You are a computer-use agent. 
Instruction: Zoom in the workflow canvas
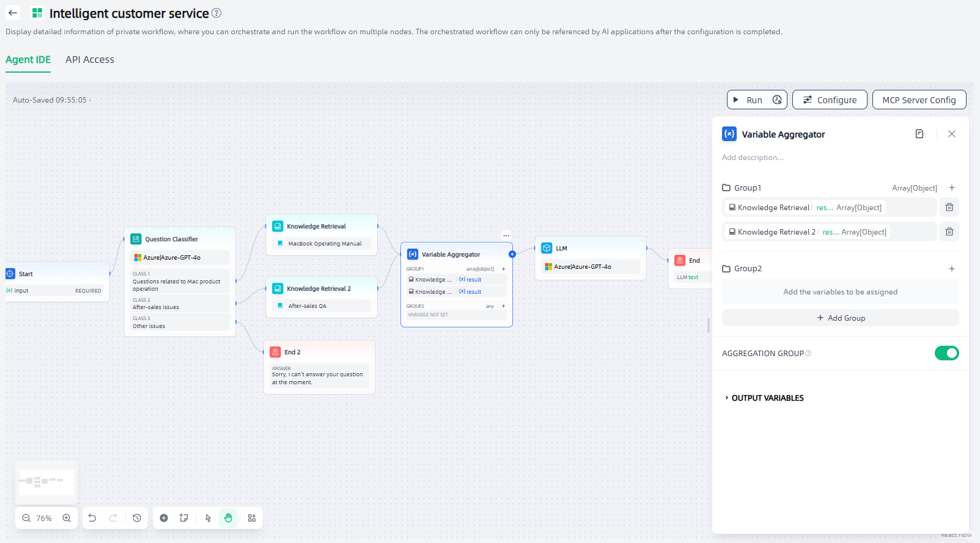click(x=67, y=518)
